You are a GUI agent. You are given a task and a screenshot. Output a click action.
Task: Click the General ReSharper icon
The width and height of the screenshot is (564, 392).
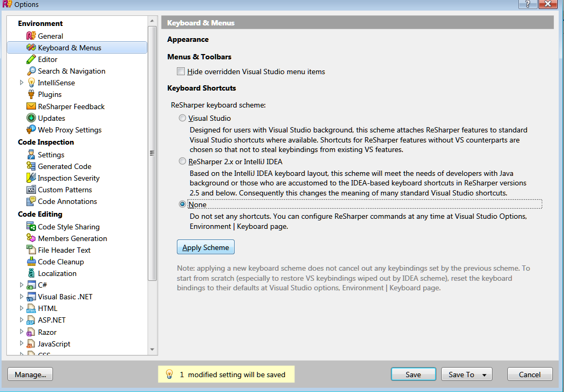tap(31, 36)
